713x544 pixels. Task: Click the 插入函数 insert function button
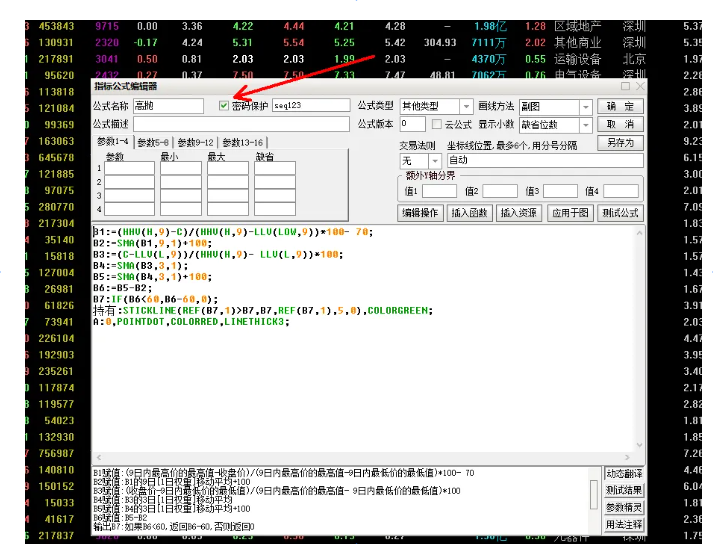469,213
